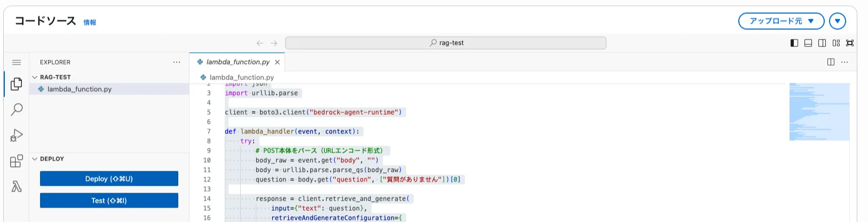
Task: Go back with the left arrow
Action: 260,43
